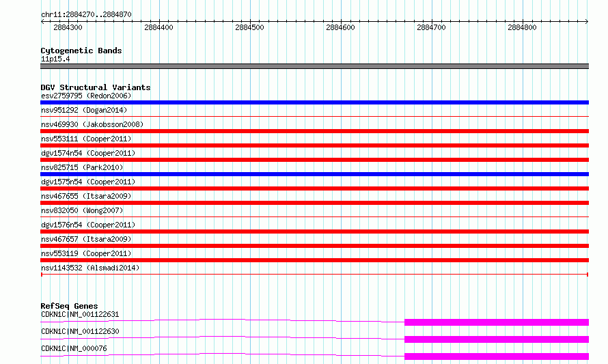
Task: Click the 11p15.4 band label
Action: pyautogui.click(x=55, y=59)
